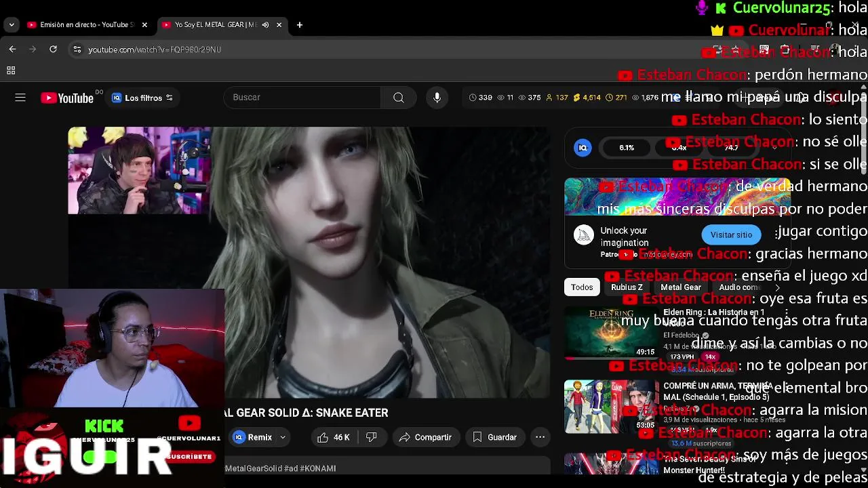The height and width of the screenshot is (488, 868).
Task: Go back using browser back arrow
Action: coord(12,49)
